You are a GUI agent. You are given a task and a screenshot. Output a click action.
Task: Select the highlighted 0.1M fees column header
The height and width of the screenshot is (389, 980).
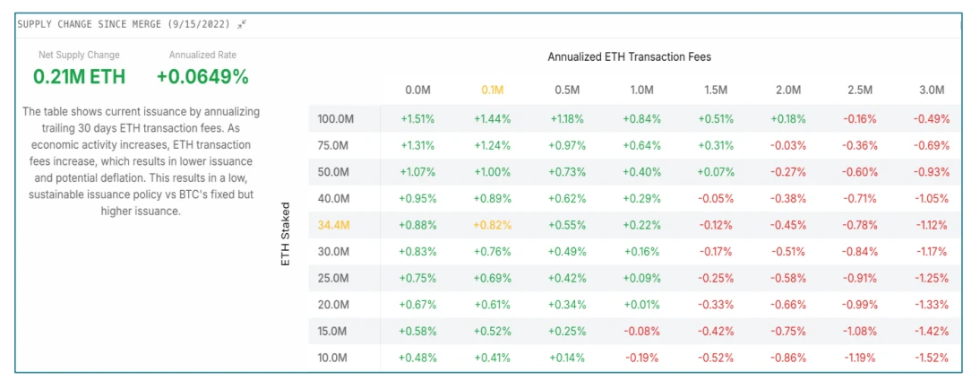tap(492, 90)
